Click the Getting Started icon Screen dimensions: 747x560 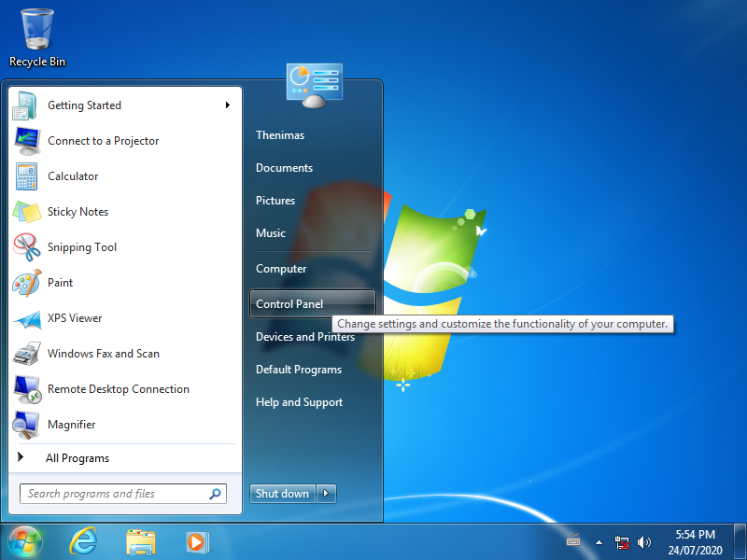[x=26, y=105]
